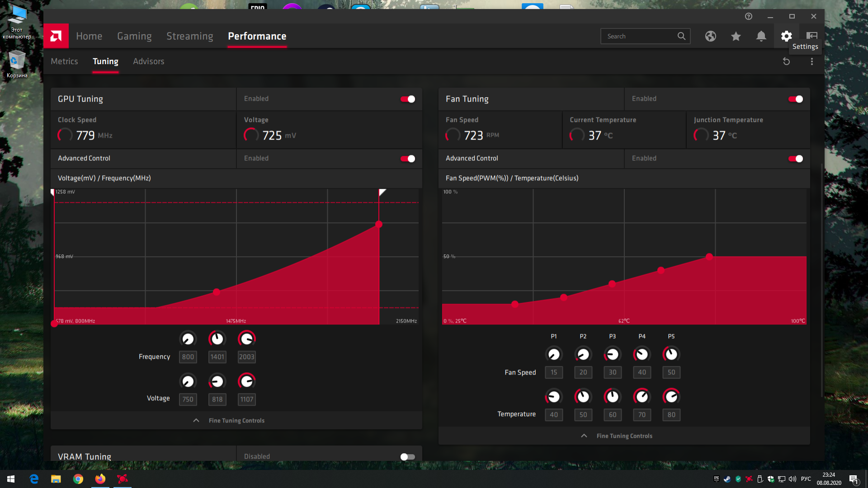Toggle GPU Advanced Control switch
This screenshot has height=488, width=868.
coord(407,159)
